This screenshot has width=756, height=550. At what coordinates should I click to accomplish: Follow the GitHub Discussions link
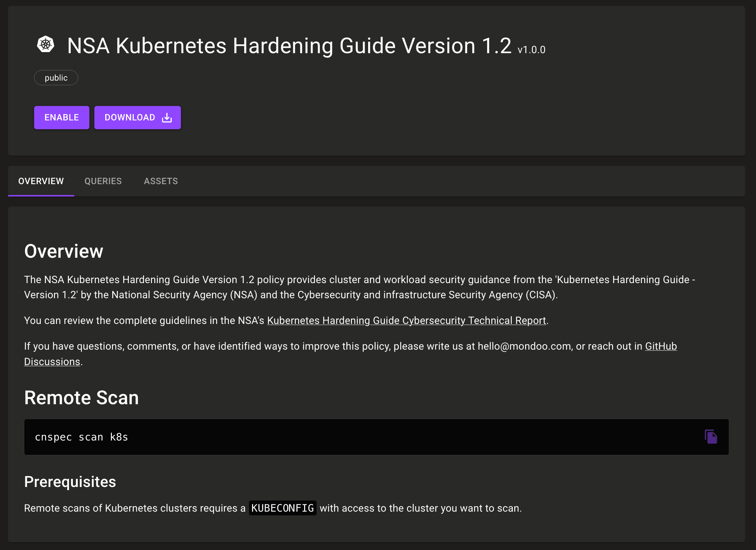click(661, 346)
